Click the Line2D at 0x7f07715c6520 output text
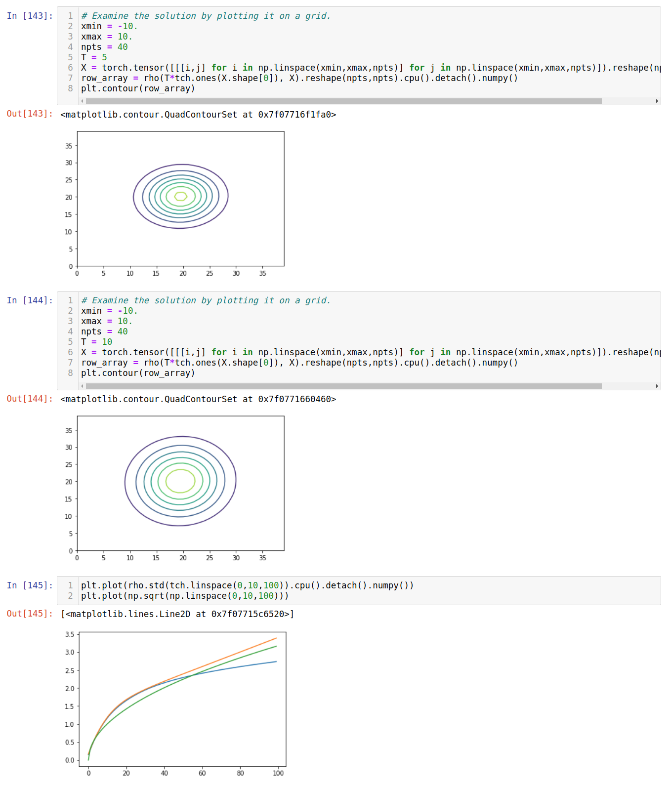Screen dimensions: 672x785 [x=177, y=614]
